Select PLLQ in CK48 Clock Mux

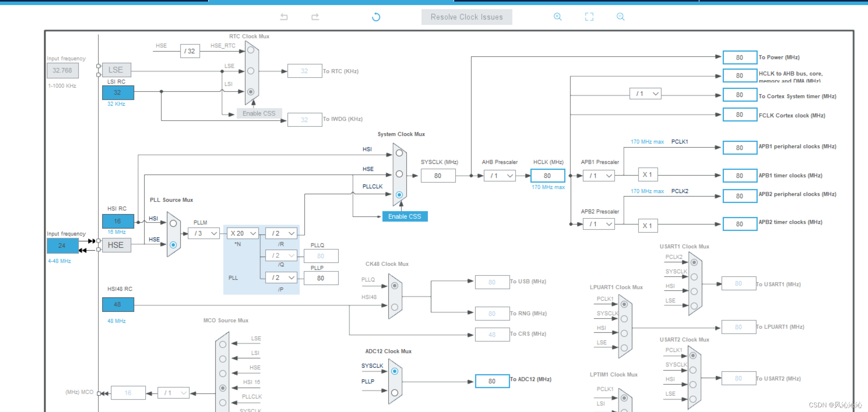click(395, 286)
